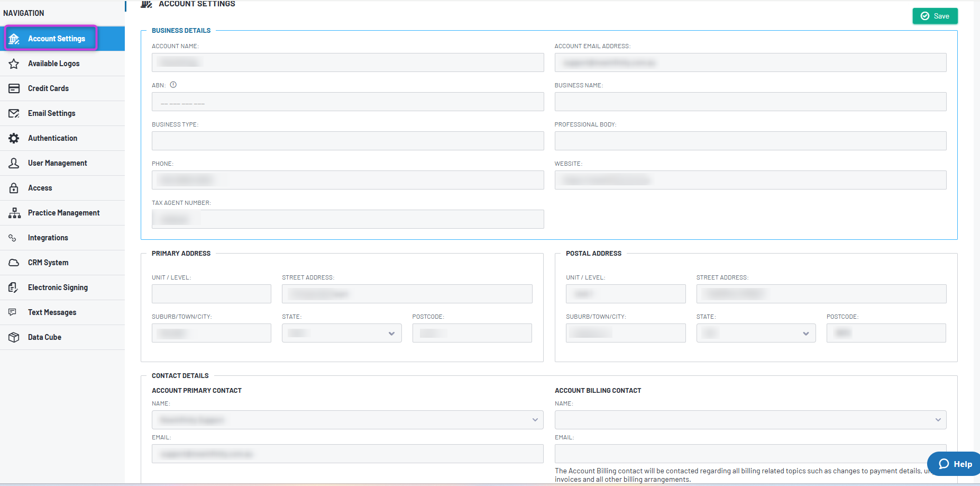The height and width of the screenshot is (486, 980).
Task: Click the Authentication gear icon
Action: pyautogui.click(x=14, y=138)
